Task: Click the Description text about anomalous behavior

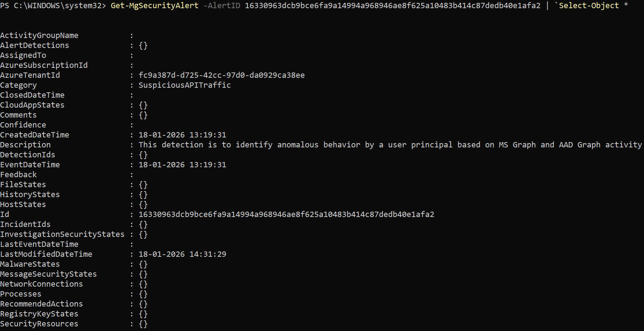Action: 390,145
